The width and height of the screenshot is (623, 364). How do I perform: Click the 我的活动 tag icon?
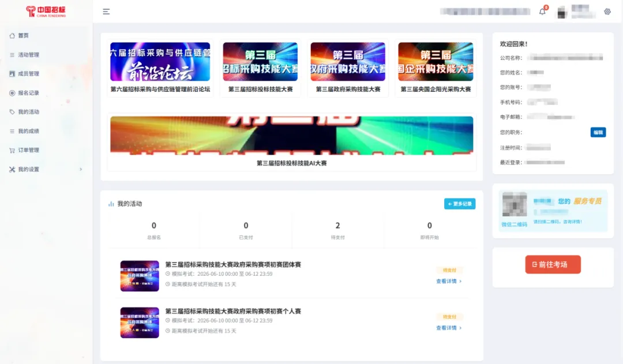click(12, 112)
